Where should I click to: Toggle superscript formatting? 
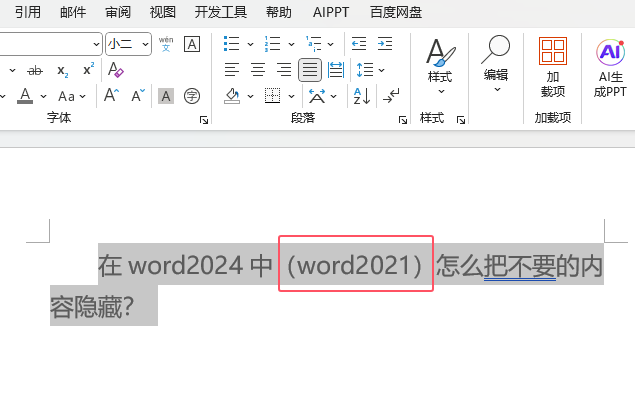pos(88,70)
